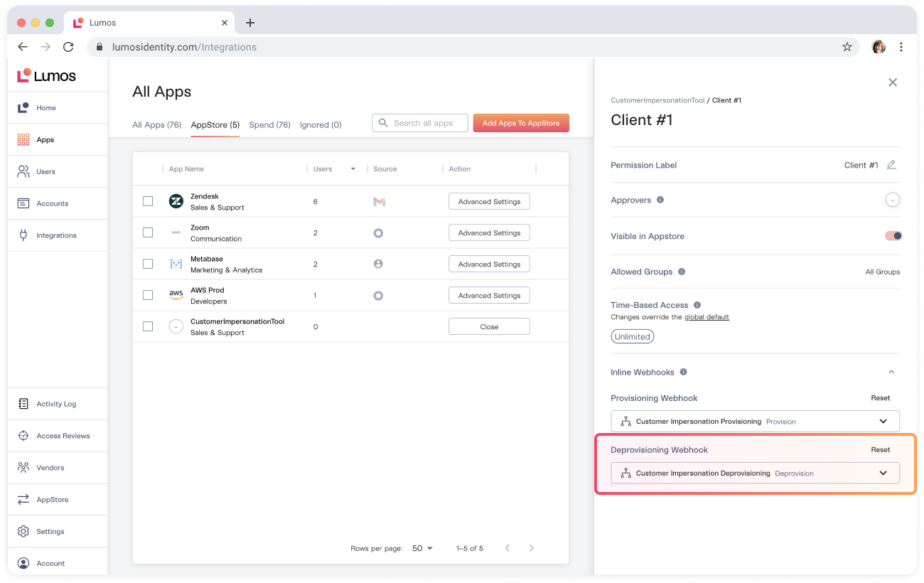Image resolution: width=924 pixels, height=583 pixels.
Task: Edit the Permission Label pencil icon
Action: [891, 165]
